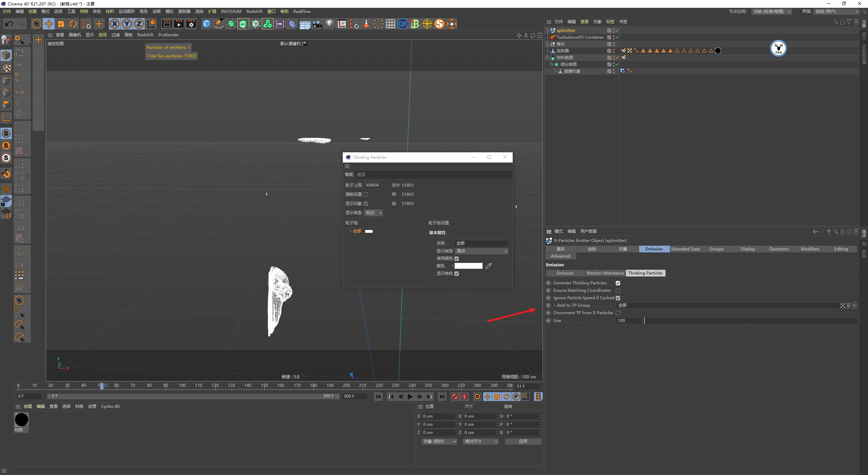Add a Cube primitive from toolbar
This screenshot has width=868, height=475.
click(x=206, y=24)
